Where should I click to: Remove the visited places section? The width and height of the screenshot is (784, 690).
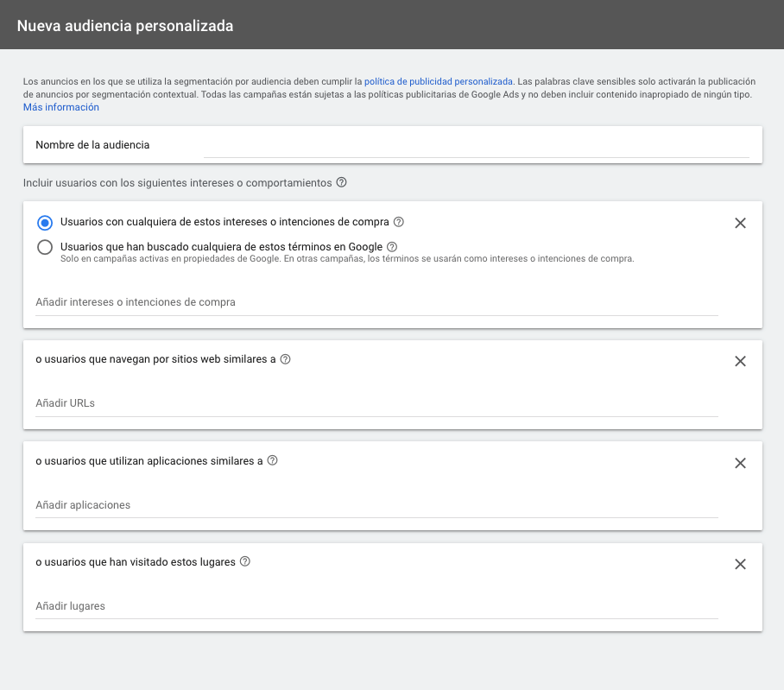[x=740, y=564]
